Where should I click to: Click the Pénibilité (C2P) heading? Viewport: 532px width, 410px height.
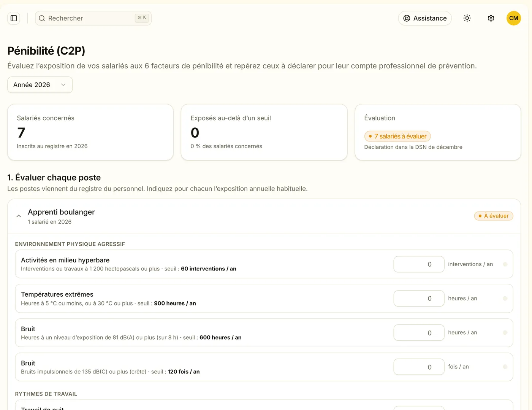[x=46, y=51]
